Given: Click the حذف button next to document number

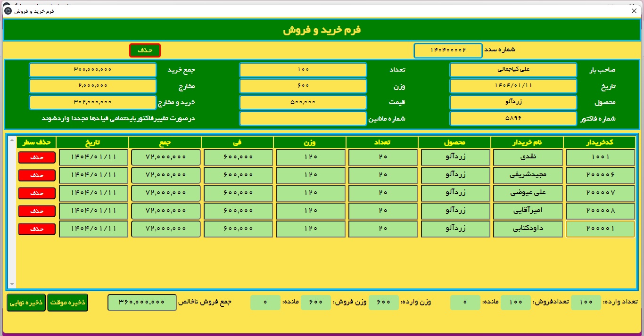Looking at the screenshot, I should [x=145, y=50].
